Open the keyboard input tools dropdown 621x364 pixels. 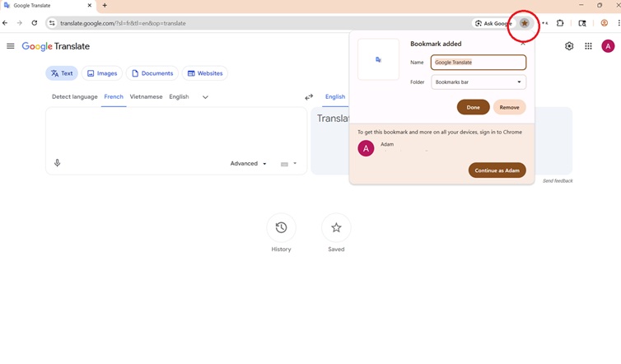pos(288,164)
